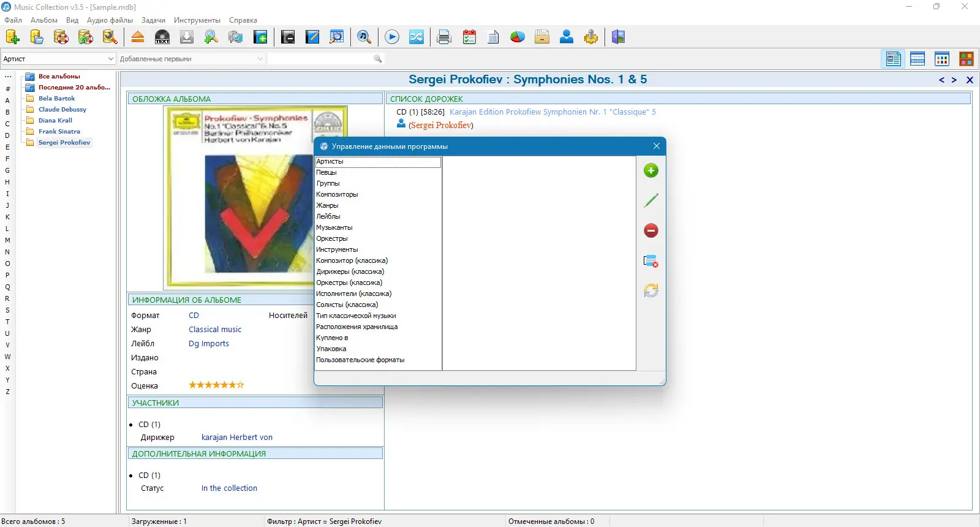
Task: Add a new album with the green-plus icon
Action: tap(260, 37)
